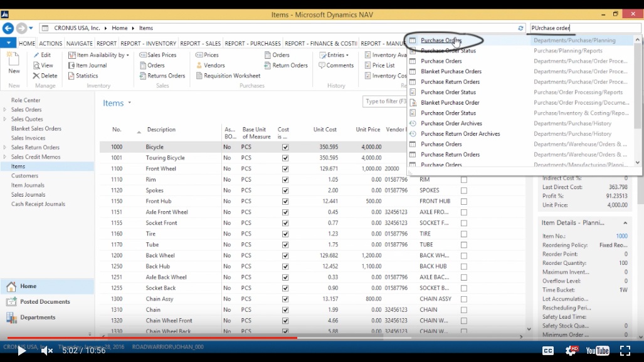Uncheck Cost is Adjusted for Bicycle row
Image resolution: width=644 pixels, height=362 pixels.
[x=285, y=147]
